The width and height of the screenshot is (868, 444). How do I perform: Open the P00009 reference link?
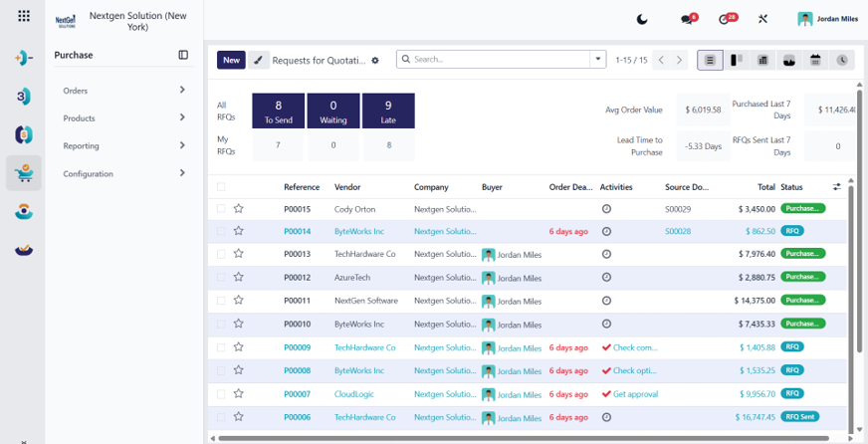pos(297,347)
